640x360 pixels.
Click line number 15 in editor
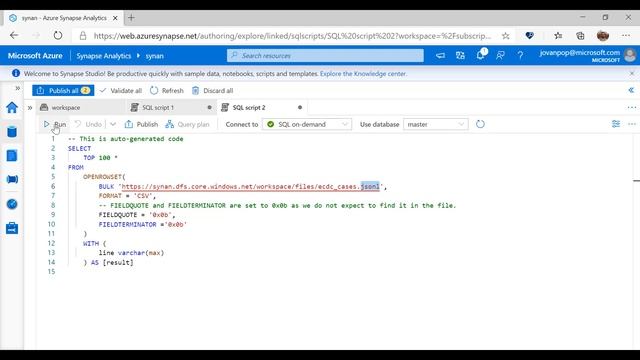(x=51, y=271)
